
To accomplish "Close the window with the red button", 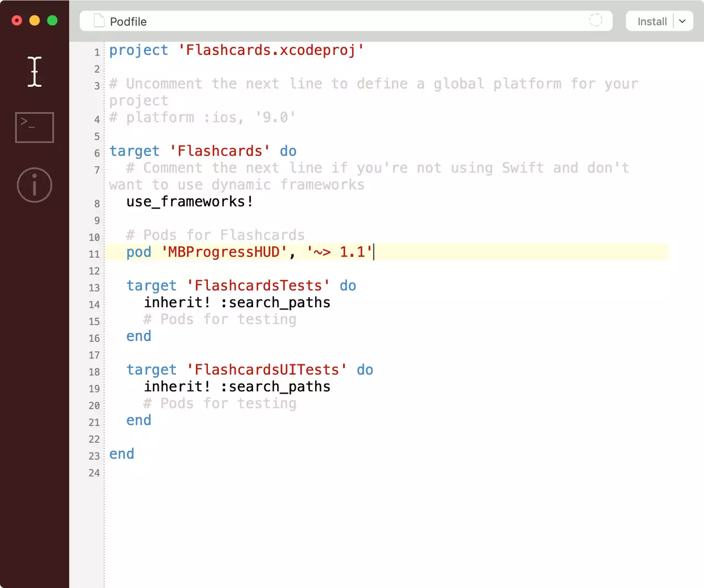I will (x=17, y=20).
